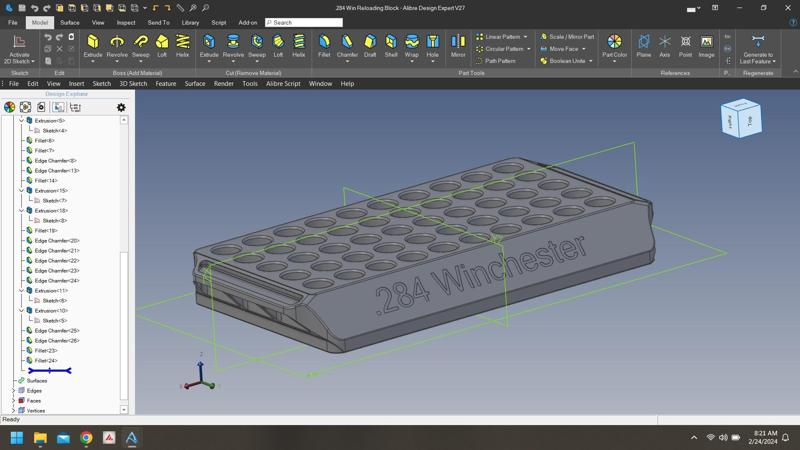Screen dimensions: 800x450
Task: Click the Boss Extrude tool icon
Action: click(x=93, y=42)
